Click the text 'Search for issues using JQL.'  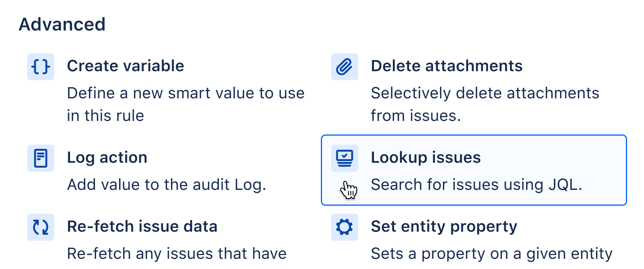click(x=476, y=184)
